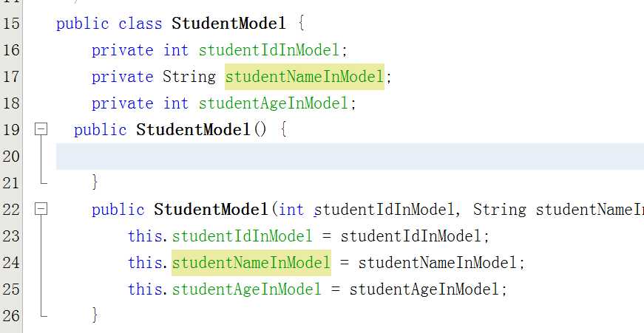Click the closing brace on line 21
644x333 pixels.
[x=95, y=182]
